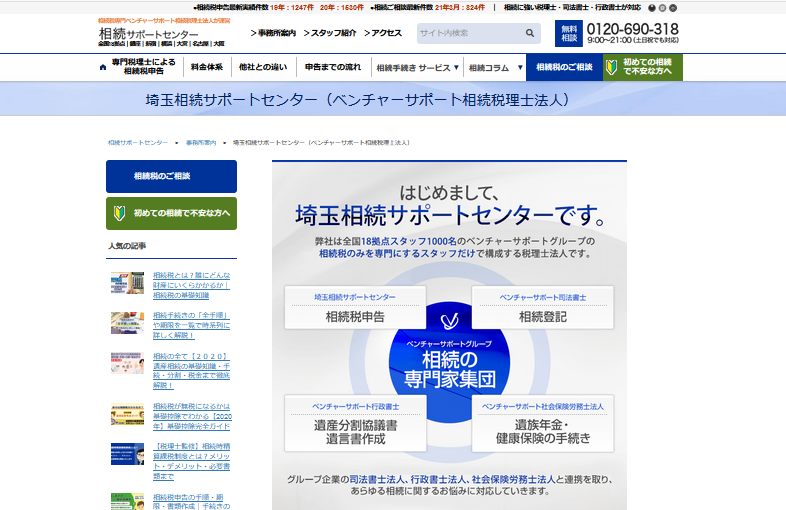Click the 9:00～21:00 (土日祝でも対応) hours text
Screen dimensions: 786x510
tap(633, 41)
